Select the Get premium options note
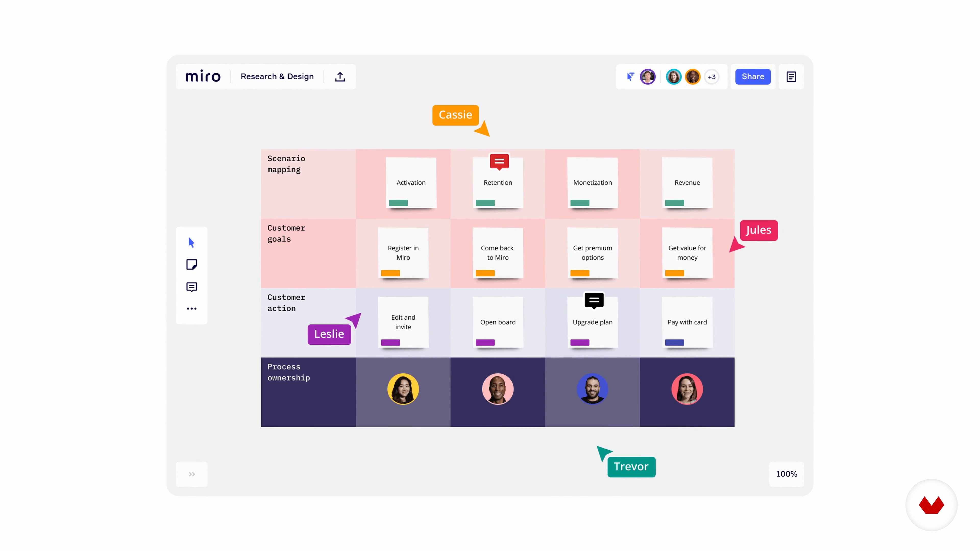The width and height of the screenshot is (980, 551). tap(592, 253)
